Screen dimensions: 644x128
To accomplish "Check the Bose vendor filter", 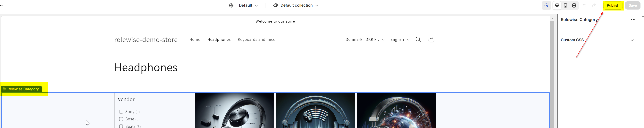I will pos(121,119).
